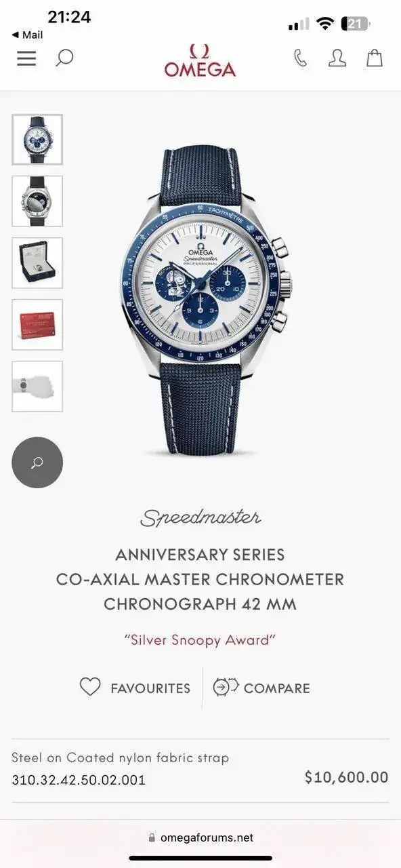Select the caseback view thumbnail
Image resolution: width=401 pixels, height=868 pixels.
tap(37, 201)
